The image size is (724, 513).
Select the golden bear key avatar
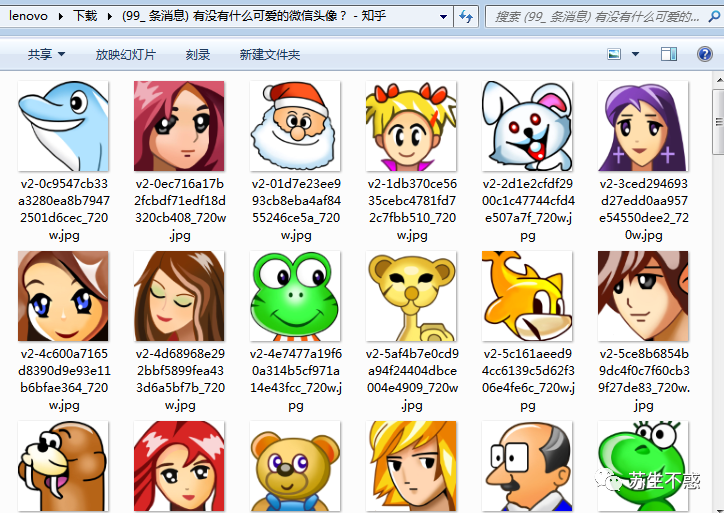[411, 296]
